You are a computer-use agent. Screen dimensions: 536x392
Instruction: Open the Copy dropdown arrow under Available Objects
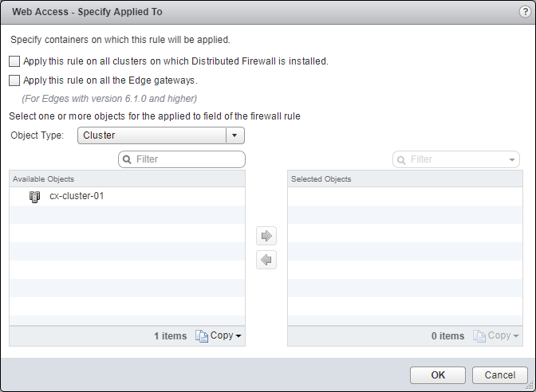click(238, 336)
